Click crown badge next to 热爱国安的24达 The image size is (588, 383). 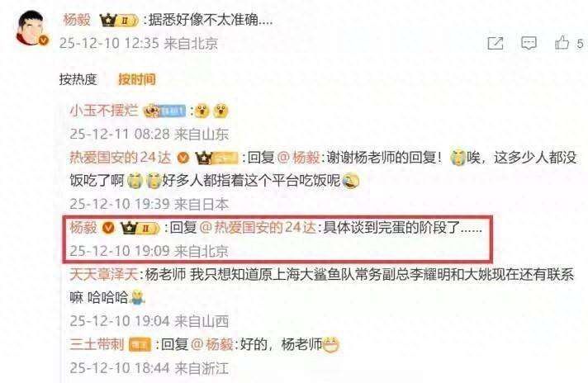pos(216,158)
